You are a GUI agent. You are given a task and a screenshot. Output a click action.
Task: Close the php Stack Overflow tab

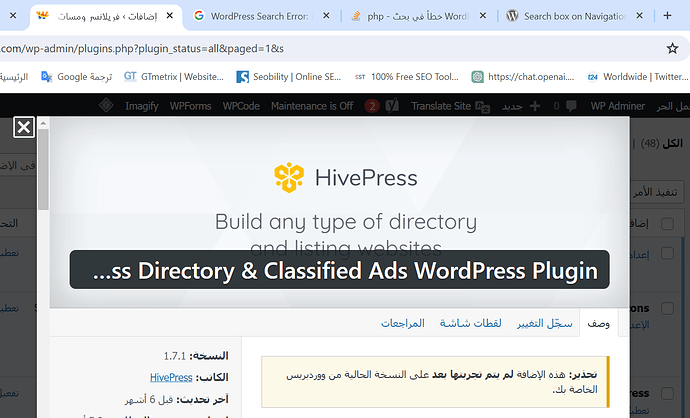pyautogui.click(x=483, y=16)
